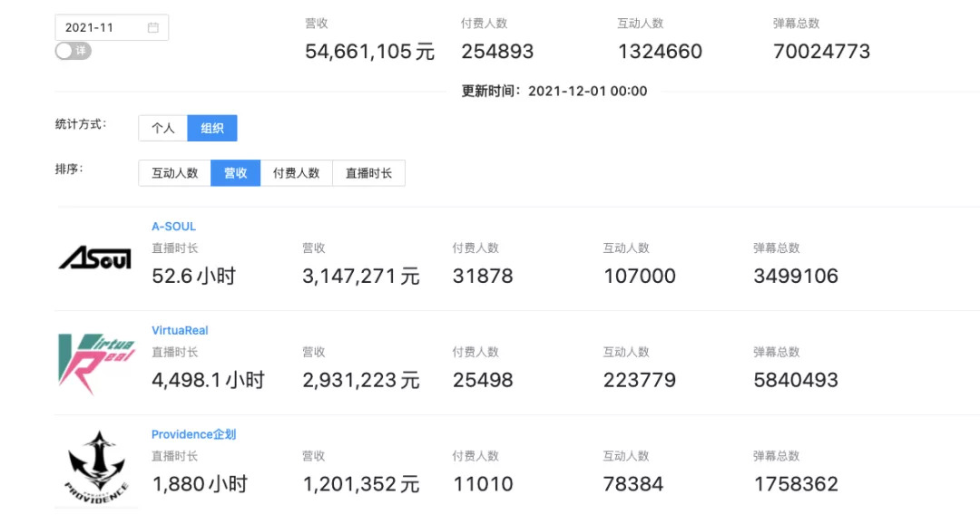The width and height of the screenshot is (980, 515).
Task: Click A-SOUL revenue value 3,147,271元
Action: 360,277
